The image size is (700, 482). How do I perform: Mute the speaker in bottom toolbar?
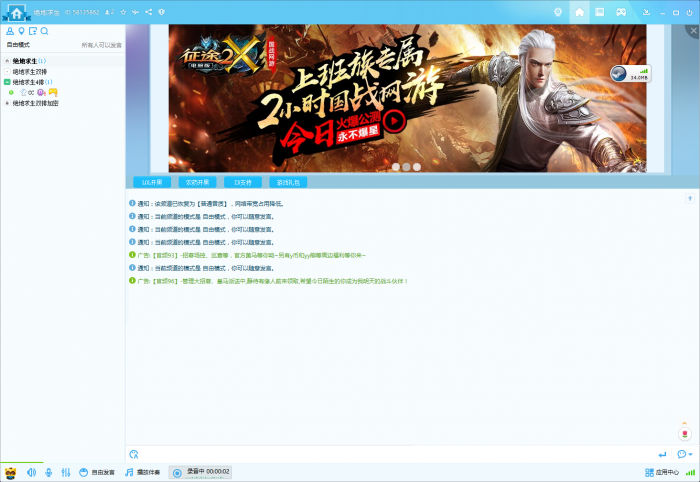[31, 472]
